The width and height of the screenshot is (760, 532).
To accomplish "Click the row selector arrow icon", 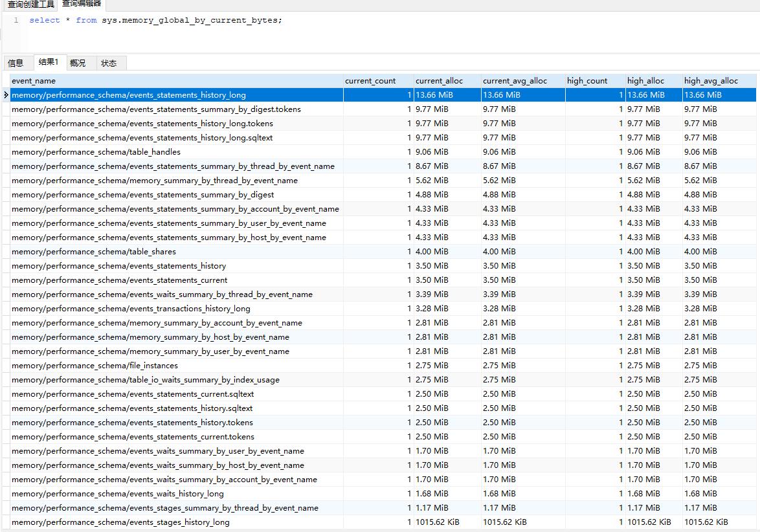I will click(5, 94).
